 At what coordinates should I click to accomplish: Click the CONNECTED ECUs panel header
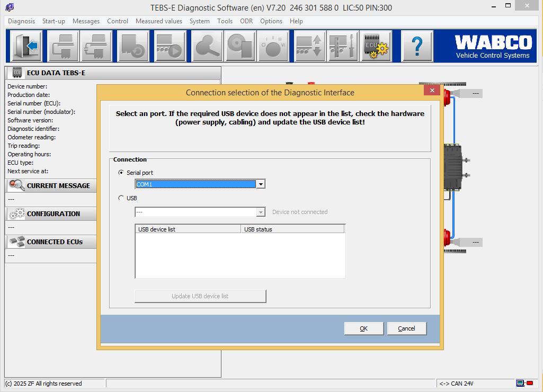click(51, 242)
